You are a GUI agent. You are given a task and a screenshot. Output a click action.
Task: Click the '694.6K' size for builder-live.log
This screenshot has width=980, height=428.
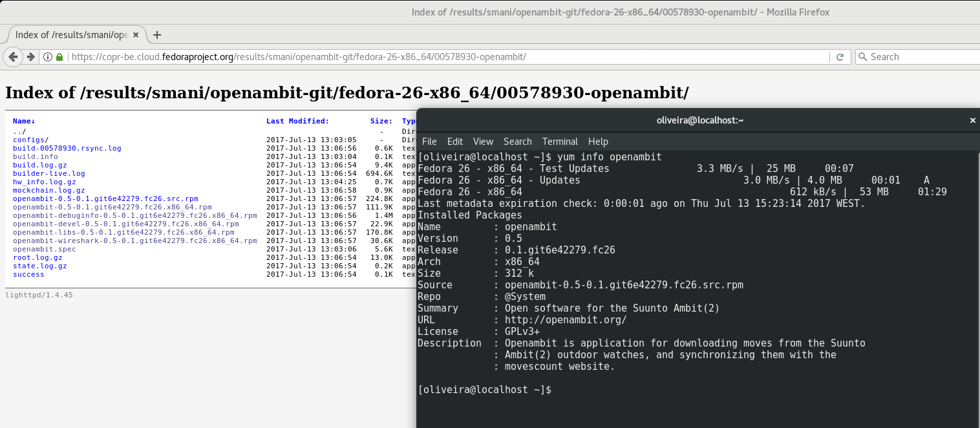pos(379,173)
